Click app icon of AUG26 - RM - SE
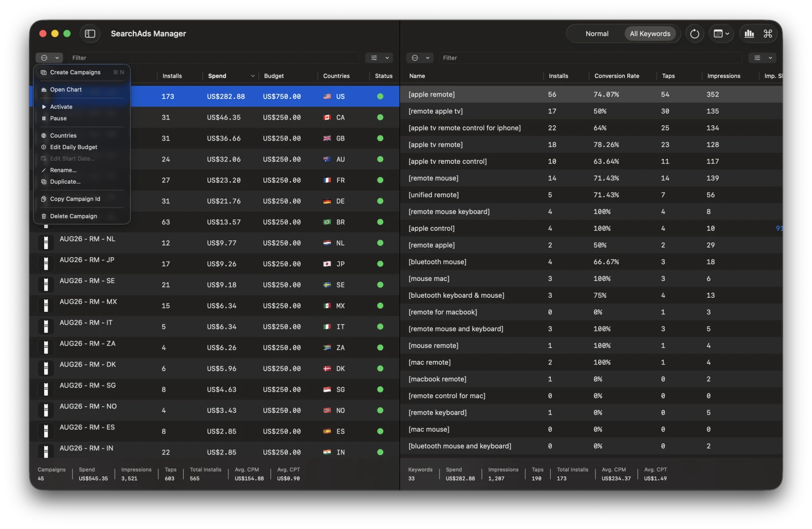This screenshot has width=812, height=529. point(46,285)
